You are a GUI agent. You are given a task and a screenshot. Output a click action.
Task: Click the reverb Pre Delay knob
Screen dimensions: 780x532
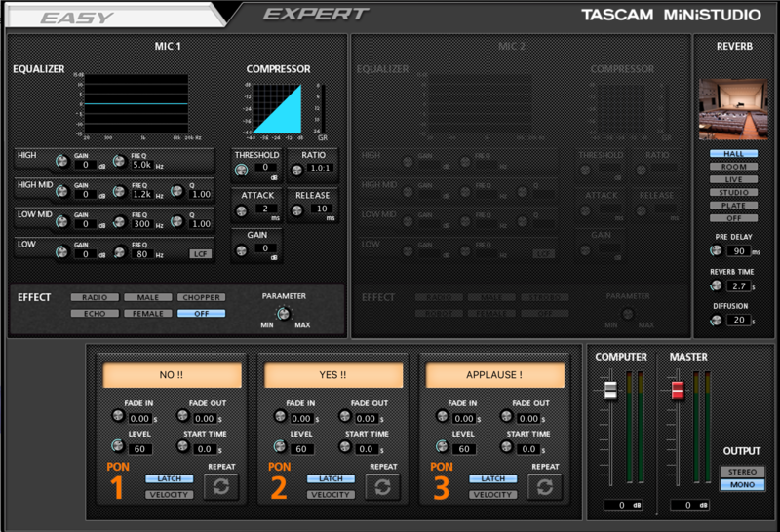coord(717,250)
